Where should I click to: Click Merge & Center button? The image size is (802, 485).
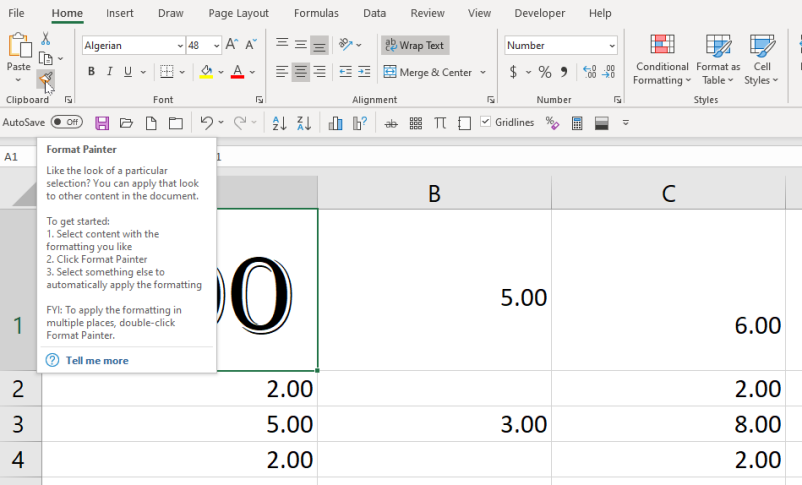(429, 72)
